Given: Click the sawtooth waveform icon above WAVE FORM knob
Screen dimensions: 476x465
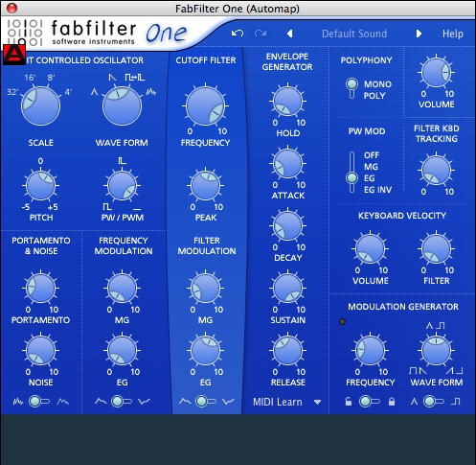Looking at the screenshot, I should (x=113, y=77).
